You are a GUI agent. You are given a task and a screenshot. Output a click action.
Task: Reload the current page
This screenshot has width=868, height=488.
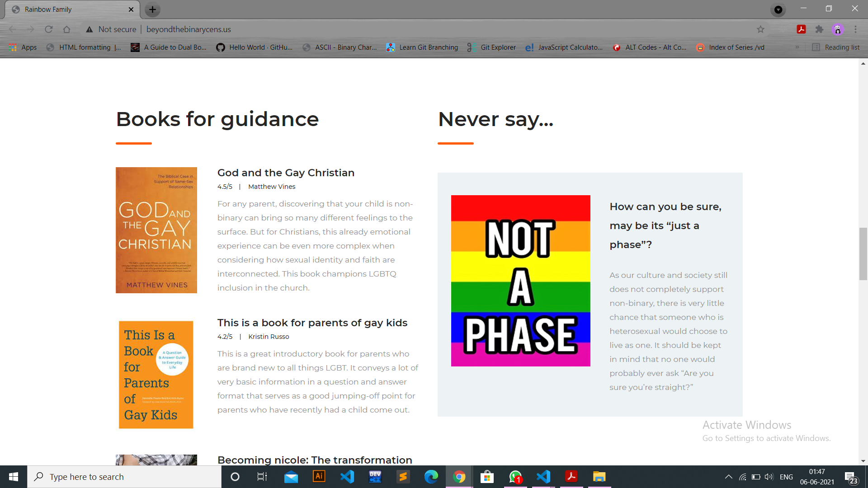(x=48, y=29)
